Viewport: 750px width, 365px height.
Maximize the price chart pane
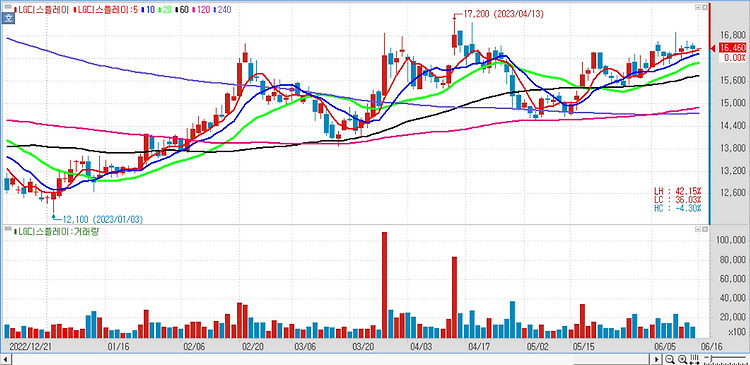(705, 7)
